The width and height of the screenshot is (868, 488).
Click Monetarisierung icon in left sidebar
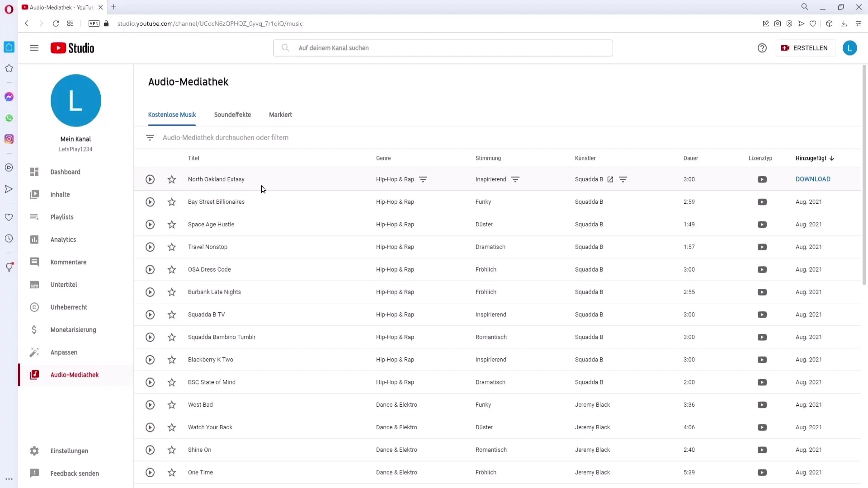(34, 329)
